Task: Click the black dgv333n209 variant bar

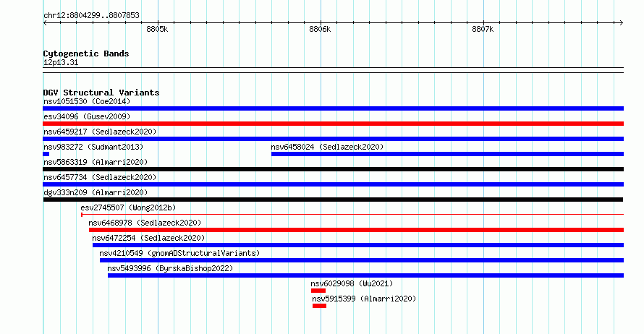Action: (x=333, y=200)
